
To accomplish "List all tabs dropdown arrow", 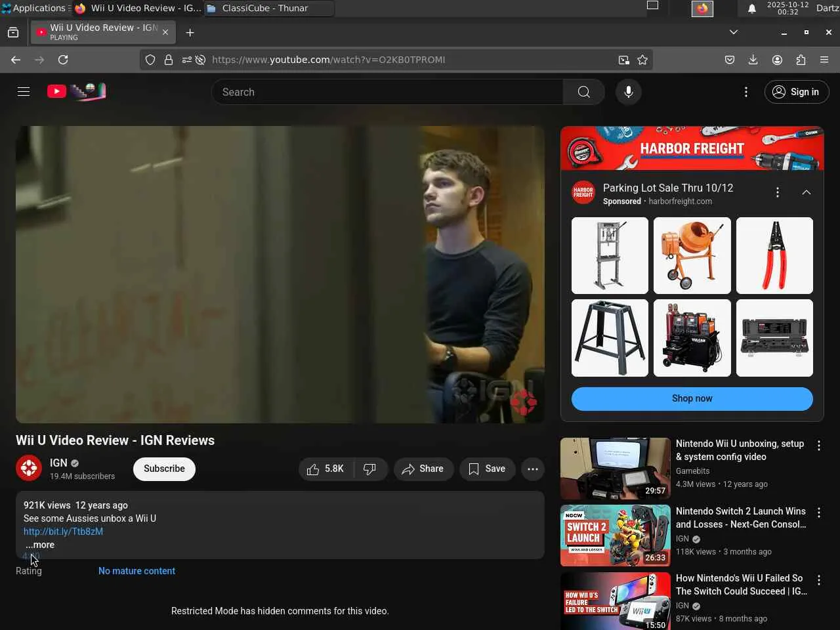I will tap(734, 32).
